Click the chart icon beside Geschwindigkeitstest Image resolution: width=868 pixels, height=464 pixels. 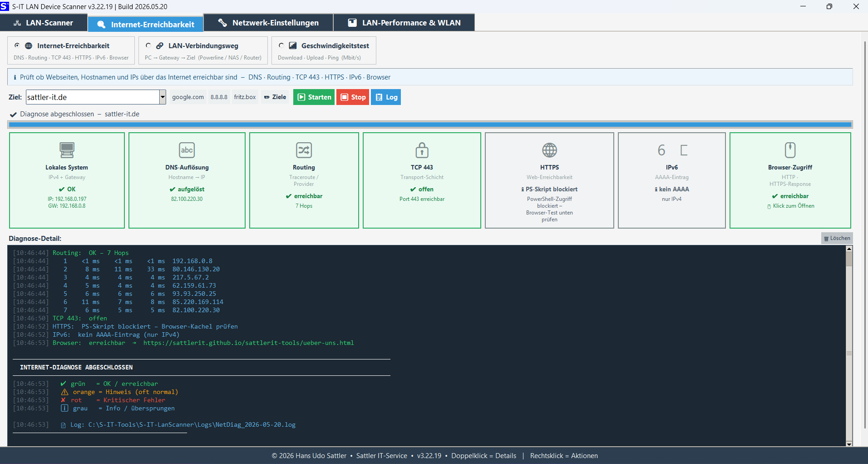tap(293, 45)
